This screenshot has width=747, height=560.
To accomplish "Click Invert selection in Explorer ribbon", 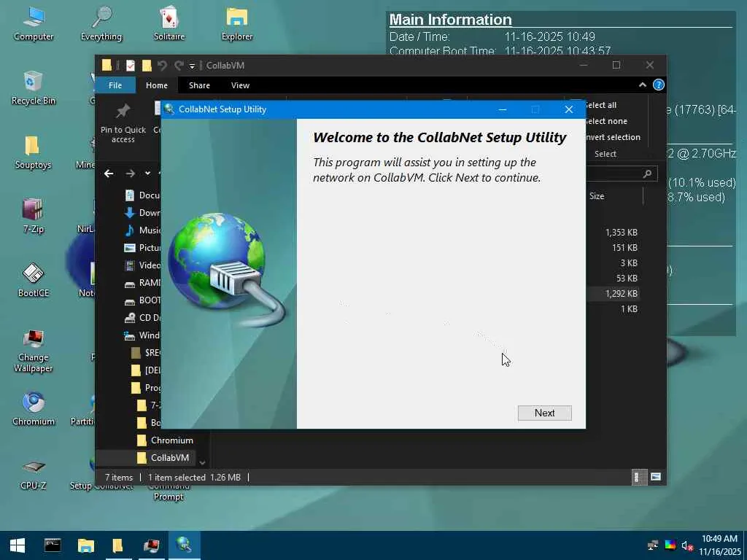I will click(613, 137).
